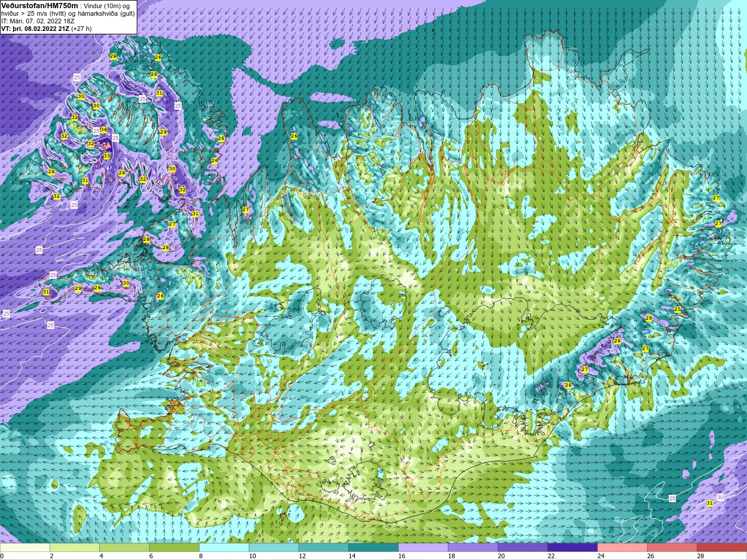Screen dimensions: 747x560
Task: Pick the light green 4–6 m/s legend swatch
Action: pos(124,548)
